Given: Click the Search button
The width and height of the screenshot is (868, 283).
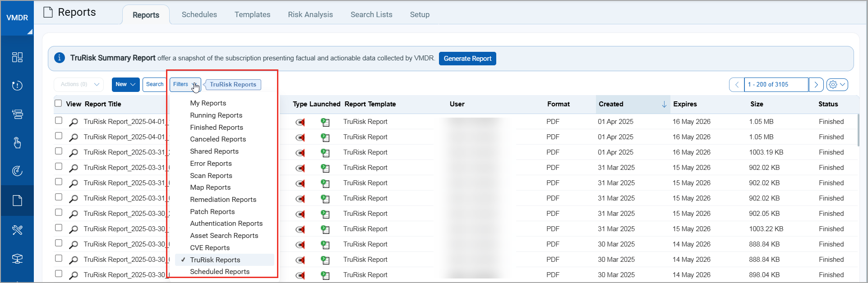Looking at the screenshot, I should [155, 84].
